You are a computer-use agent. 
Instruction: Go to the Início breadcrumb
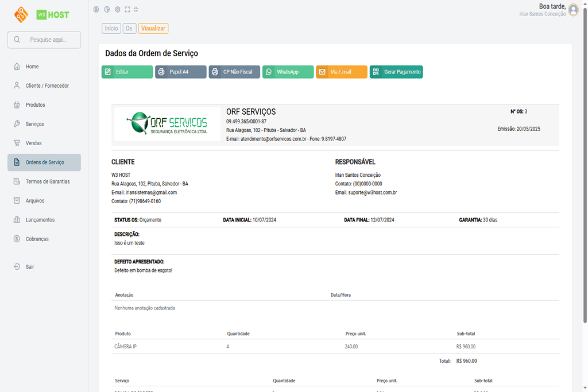111,28
